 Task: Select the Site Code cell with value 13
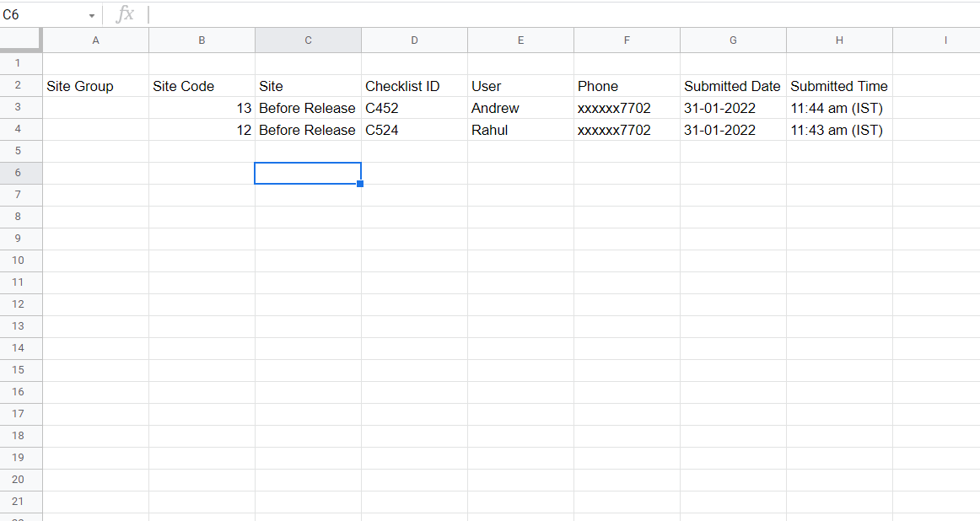pos(202,108)
